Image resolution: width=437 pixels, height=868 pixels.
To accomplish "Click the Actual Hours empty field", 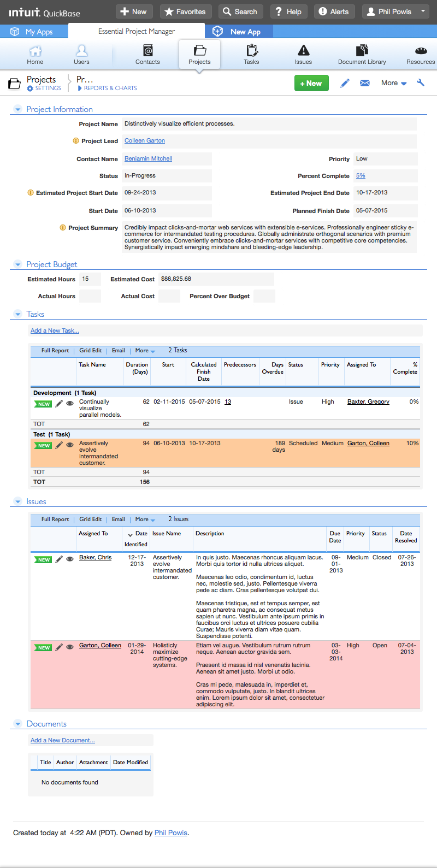I will pyautogui.click(x=90, y=297).
